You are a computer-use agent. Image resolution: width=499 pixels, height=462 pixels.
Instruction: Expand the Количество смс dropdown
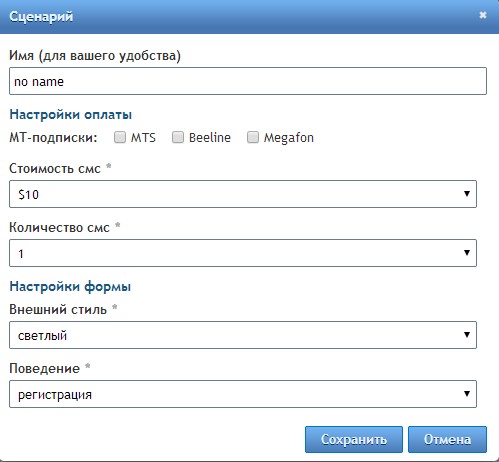coord(243,253)
